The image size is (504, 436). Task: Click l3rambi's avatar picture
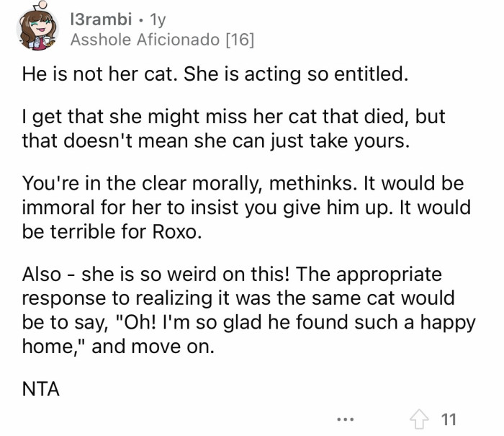pos(35,29)
